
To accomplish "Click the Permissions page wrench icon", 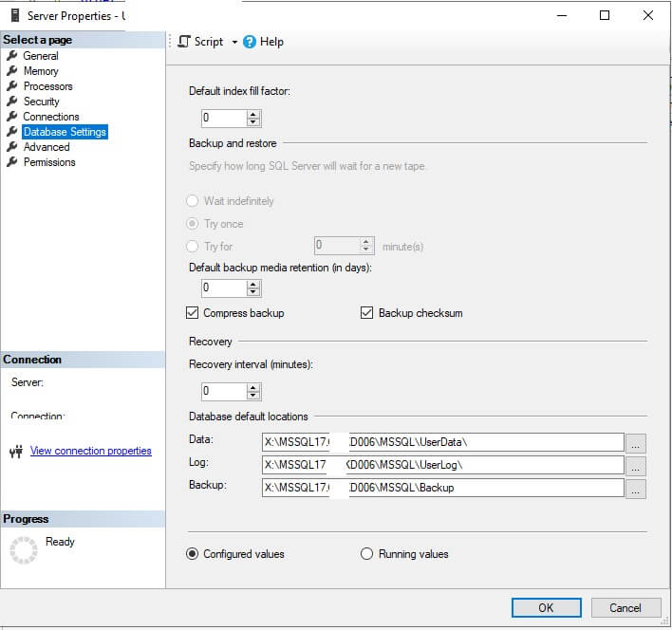I will [12, 162].
